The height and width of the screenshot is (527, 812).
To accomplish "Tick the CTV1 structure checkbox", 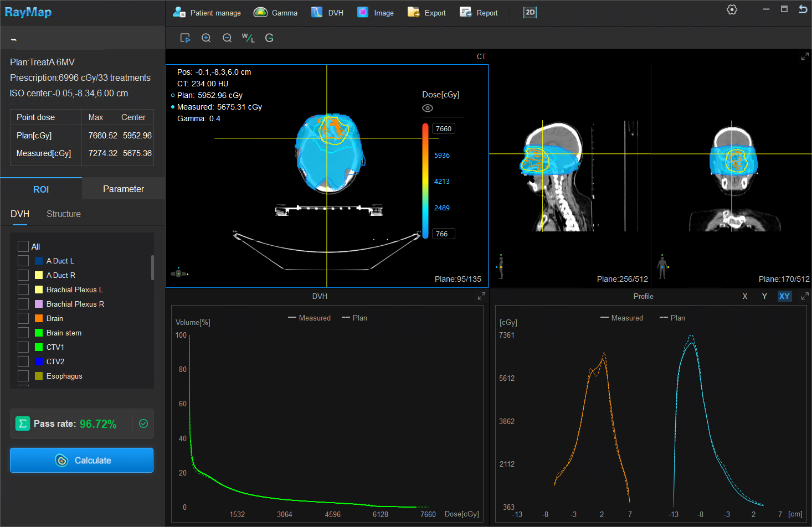I will click(23, 347).
